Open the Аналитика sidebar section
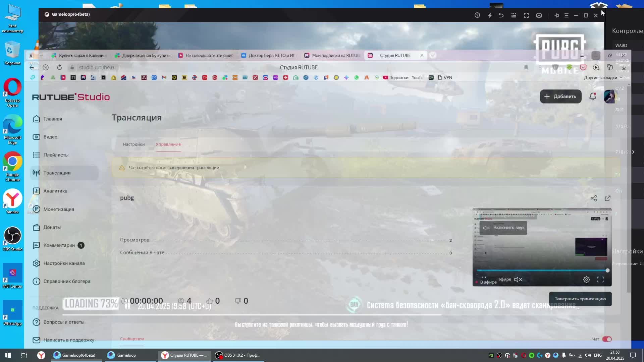 [x=55, y=191]
